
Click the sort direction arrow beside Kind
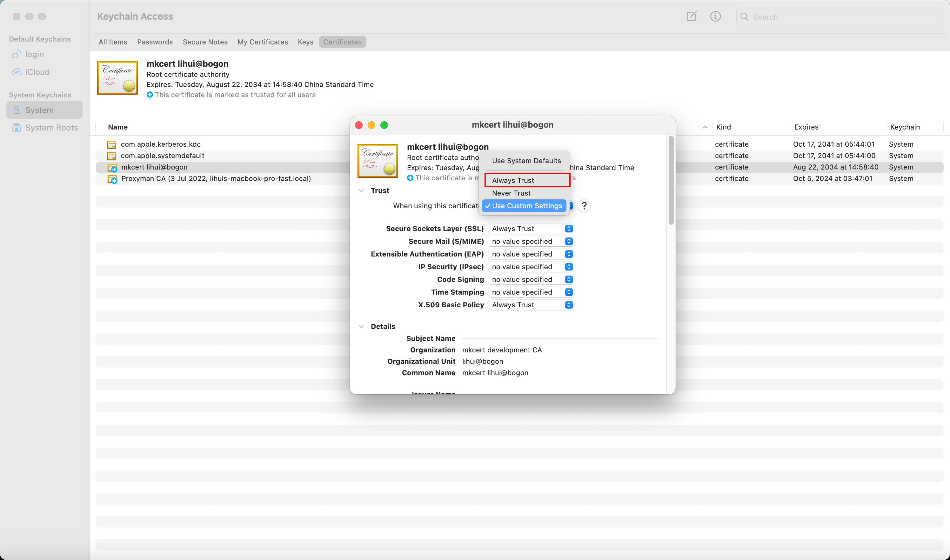tap(705, 127)
